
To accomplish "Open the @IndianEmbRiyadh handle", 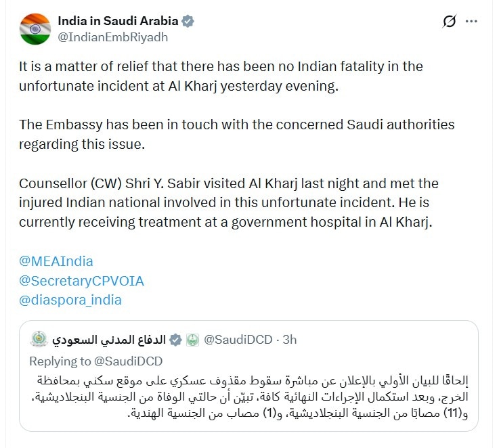I will point(112,37).
